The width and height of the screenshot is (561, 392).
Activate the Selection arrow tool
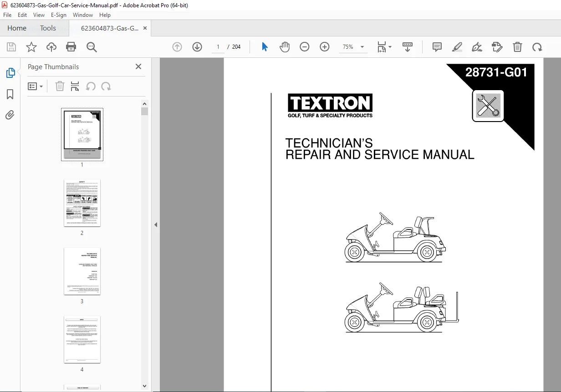(265, 47)
